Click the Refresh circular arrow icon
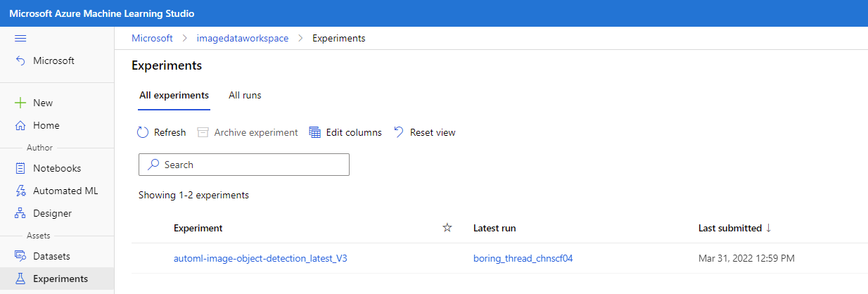Image resolution: width=868 pixels, height=294 pixels. click(143, 132)
